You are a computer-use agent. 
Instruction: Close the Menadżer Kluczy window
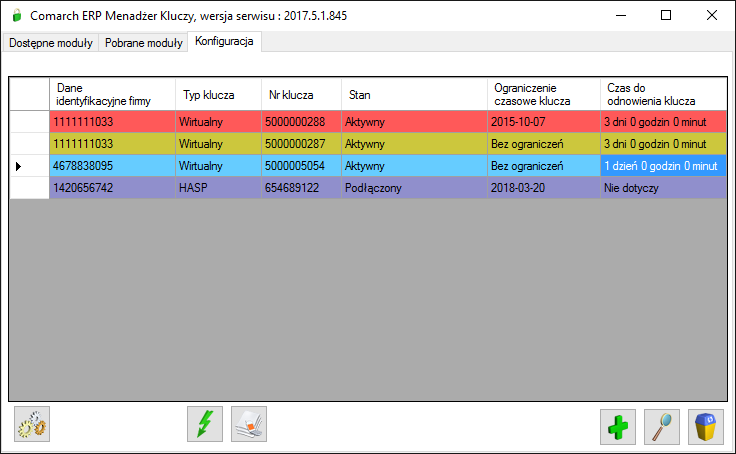click(712, 15)
